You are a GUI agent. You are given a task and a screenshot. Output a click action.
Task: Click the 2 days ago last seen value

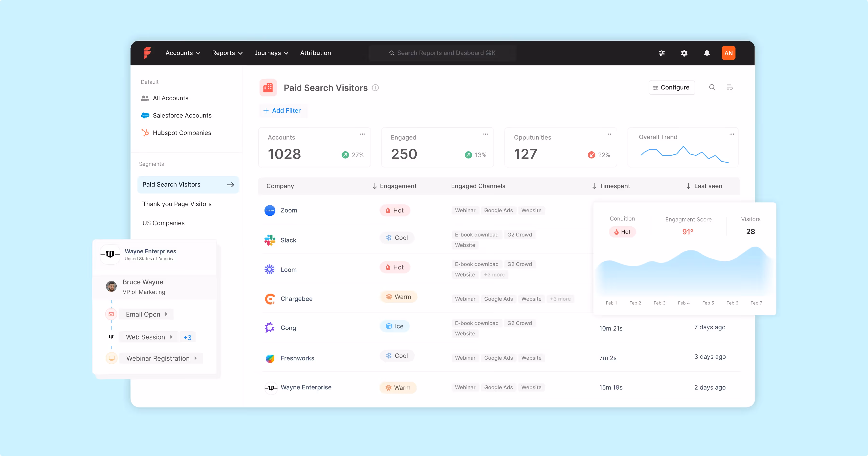(x=710, y=387)
